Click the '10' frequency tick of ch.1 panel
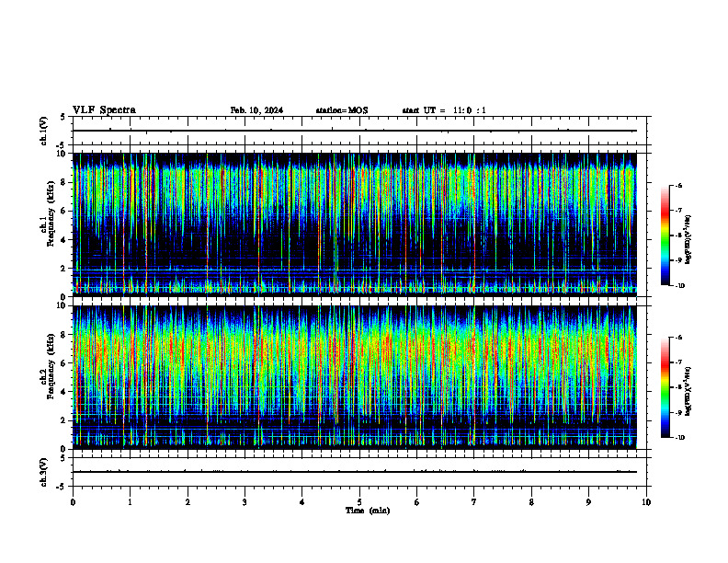Viewport: 728px width, 563px height. click(x=63, y=154)
